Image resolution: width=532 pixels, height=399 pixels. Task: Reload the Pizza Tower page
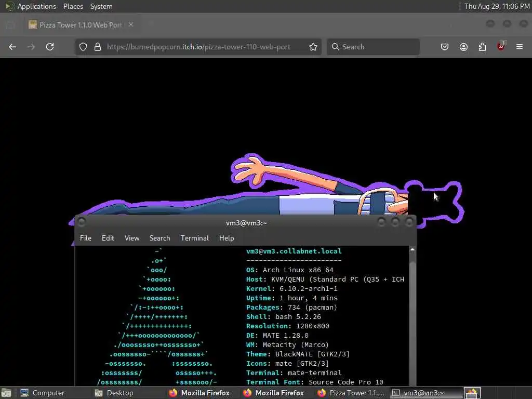point(50,47)
